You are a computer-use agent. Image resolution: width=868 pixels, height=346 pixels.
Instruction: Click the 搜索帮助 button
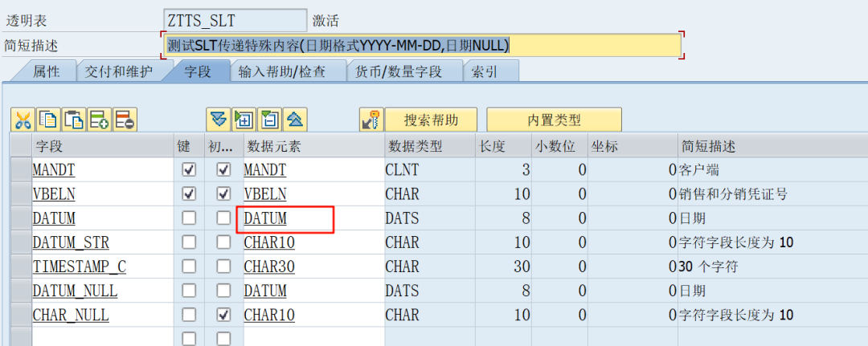pyautogui.click(x=431, y=120)
